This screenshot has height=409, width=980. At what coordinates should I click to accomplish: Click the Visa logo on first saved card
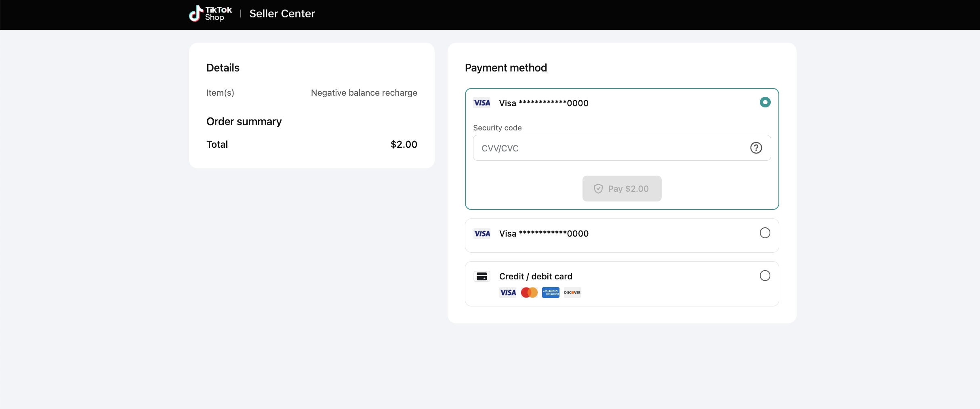482,103
